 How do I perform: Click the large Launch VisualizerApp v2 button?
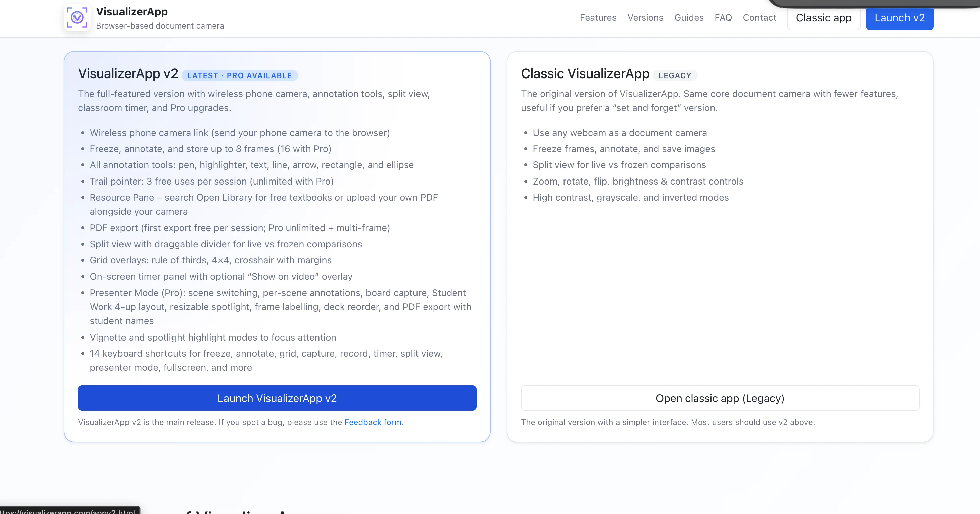point(277,398)
